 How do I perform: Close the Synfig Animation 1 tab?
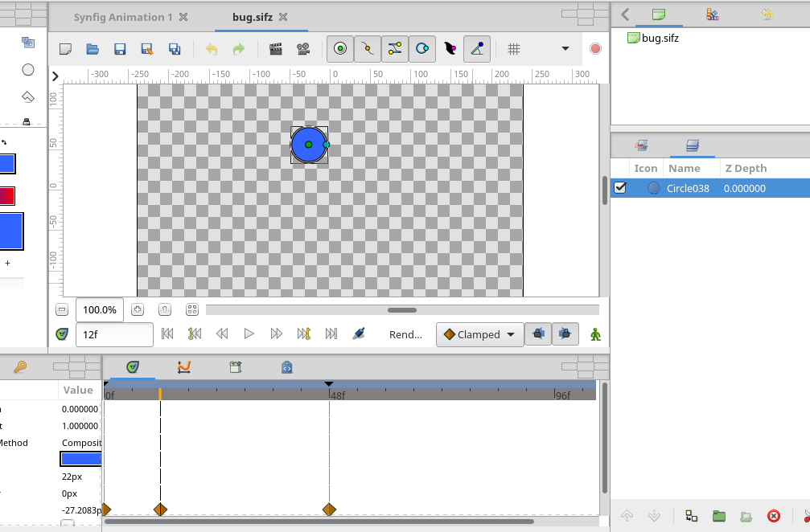point(183,17)
